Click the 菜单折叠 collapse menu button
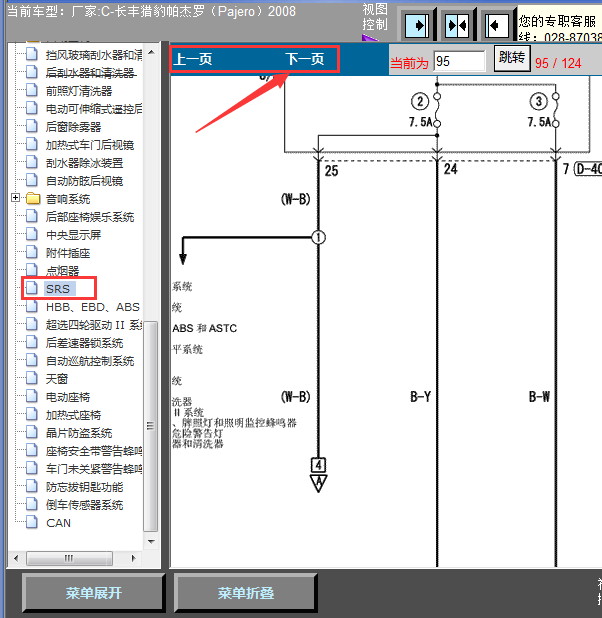 (246, 593)
